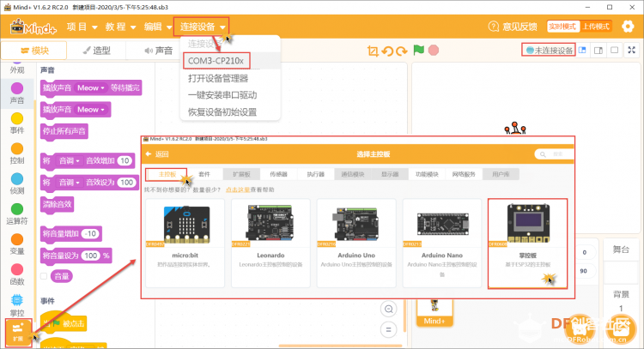The width and height of the screenshot is (644, 349).
Task: Select 掌控 board category chip icon
Action: [17, 300]
